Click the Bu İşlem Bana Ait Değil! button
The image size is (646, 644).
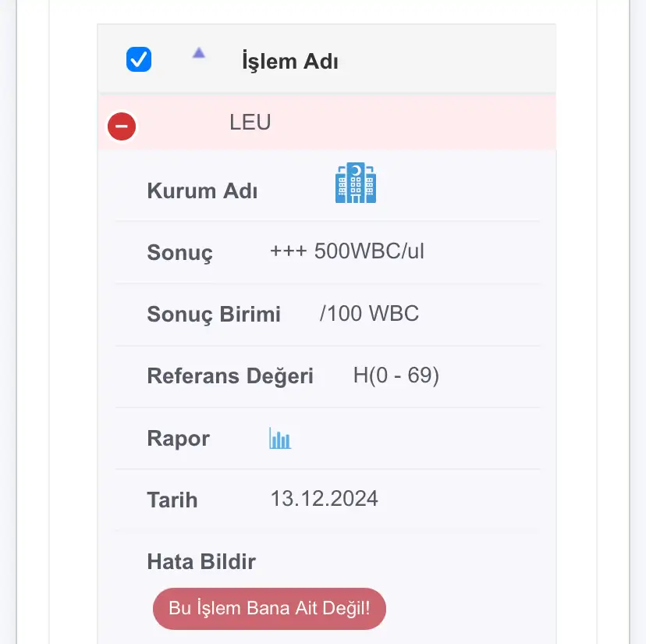click(x=269, y=609)
